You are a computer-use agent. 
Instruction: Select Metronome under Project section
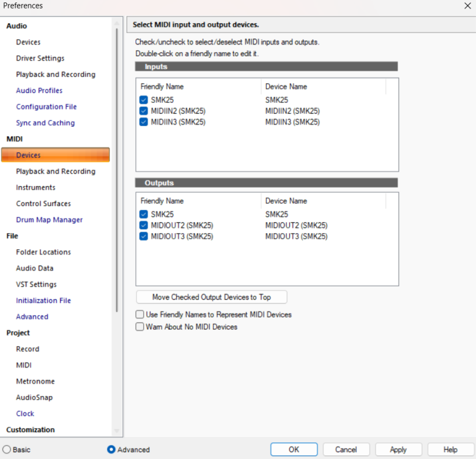coord(35,381)
